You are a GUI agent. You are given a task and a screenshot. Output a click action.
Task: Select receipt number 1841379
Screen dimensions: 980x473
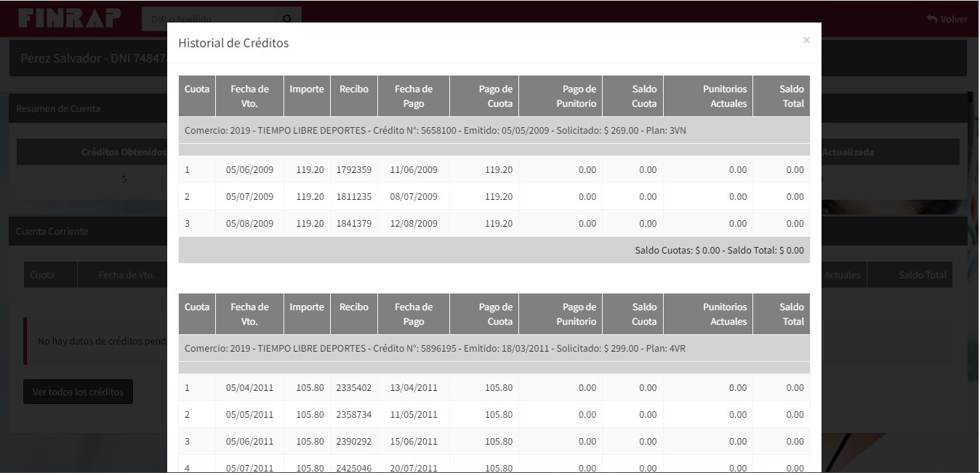click(x=354, y=224)
